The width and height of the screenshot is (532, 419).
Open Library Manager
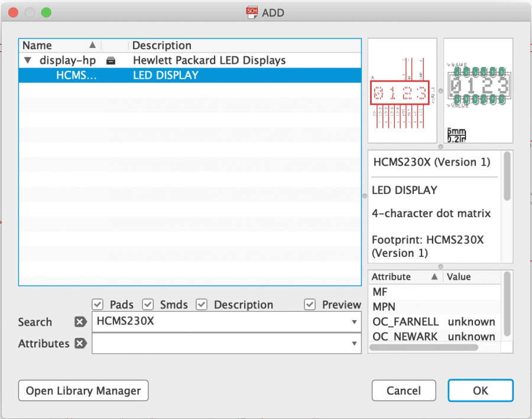[83, 391]
